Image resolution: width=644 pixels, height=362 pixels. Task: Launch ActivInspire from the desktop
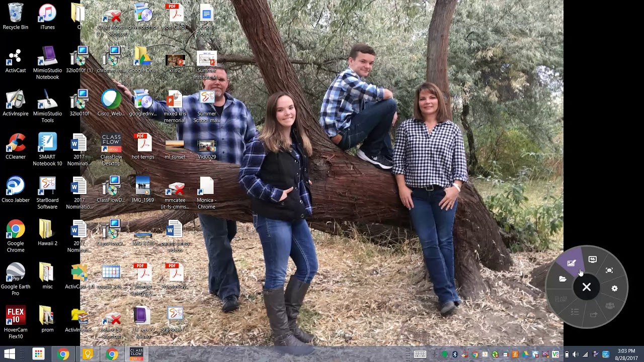click(16, 104)
